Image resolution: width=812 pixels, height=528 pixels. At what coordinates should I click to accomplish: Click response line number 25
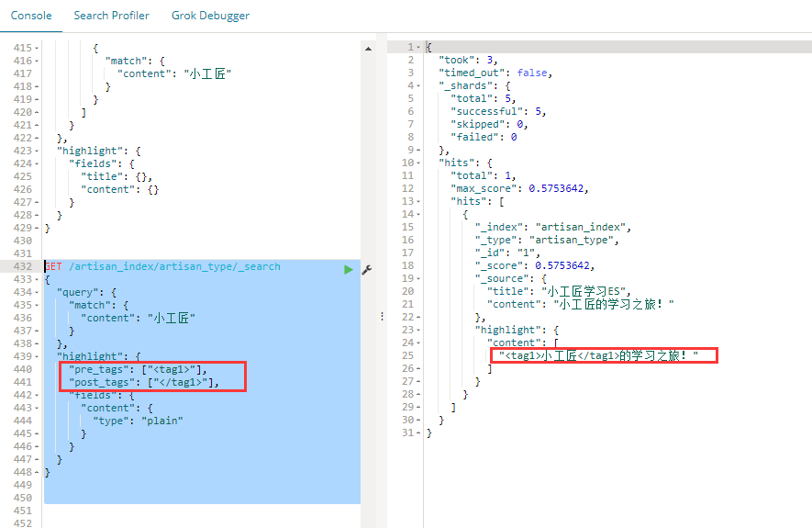pos(407,355)
